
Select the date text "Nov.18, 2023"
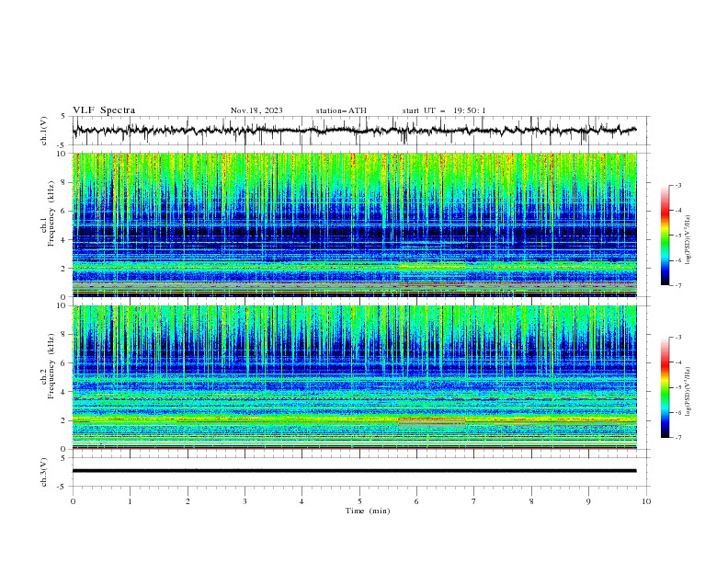click(256, 110)
